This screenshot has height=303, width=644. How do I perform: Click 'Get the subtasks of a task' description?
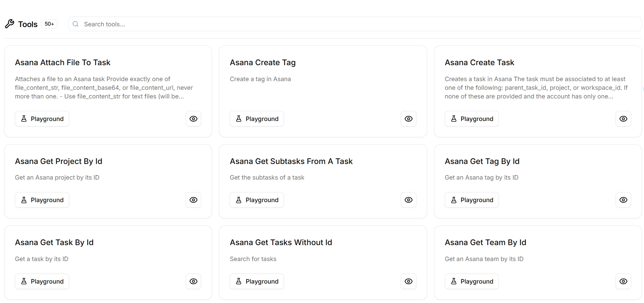pyautogui.click(x=267, y=178)
